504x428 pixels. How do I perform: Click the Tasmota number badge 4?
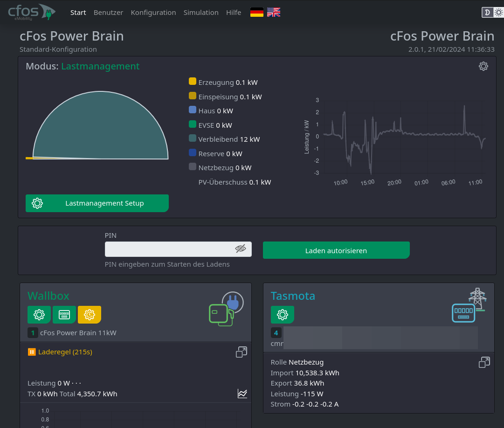coord(276,333)
